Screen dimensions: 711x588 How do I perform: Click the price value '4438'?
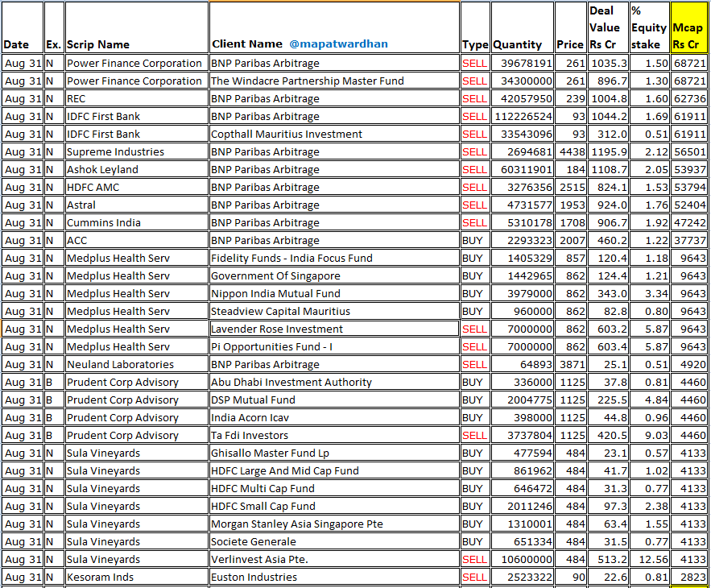click(x=573, y=151)
